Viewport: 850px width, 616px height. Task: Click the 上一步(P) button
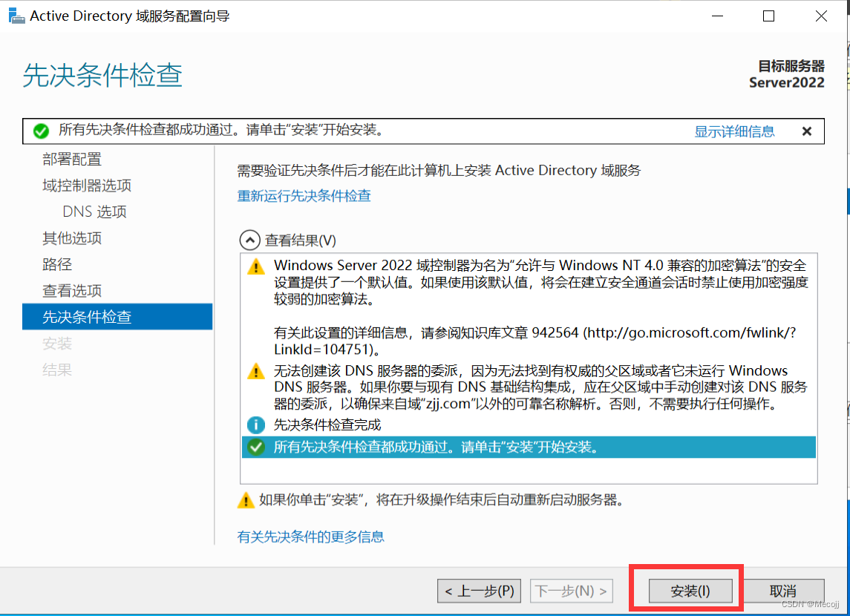click(x=480, y=591)
